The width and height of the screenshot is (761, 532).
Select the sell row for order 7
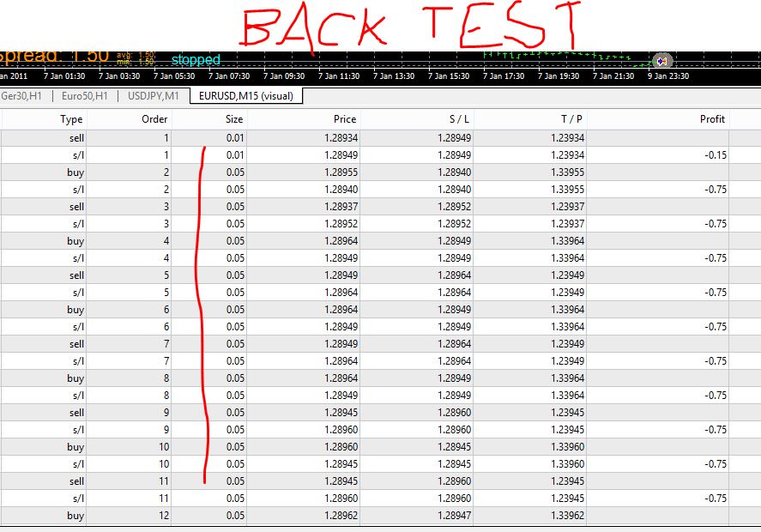(381, 344)
